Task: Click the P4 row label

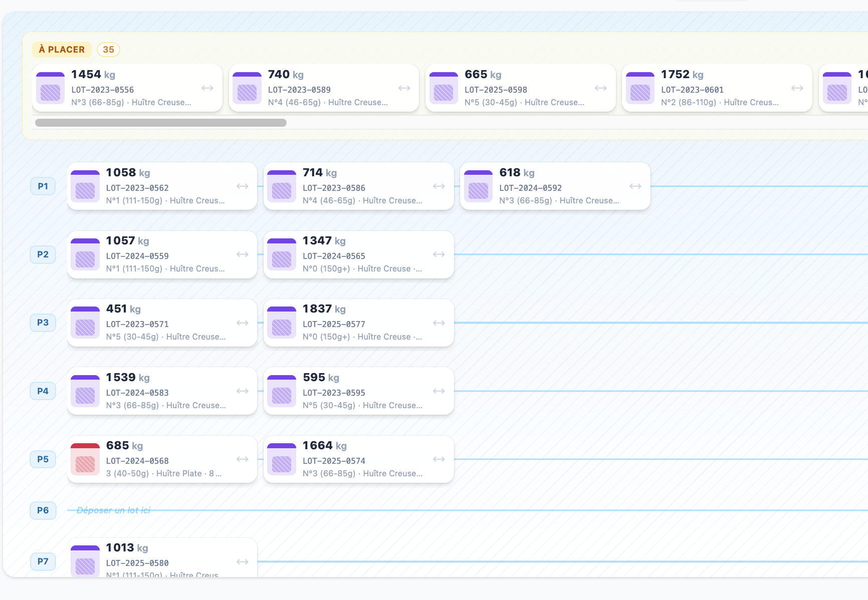Action: pos(43,391)
